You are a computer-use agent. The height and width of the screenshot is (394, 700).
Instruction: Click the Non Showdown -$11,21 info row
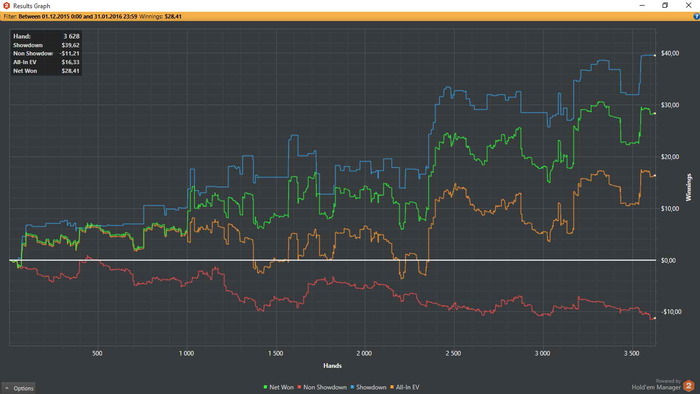(x=46, y=54)
